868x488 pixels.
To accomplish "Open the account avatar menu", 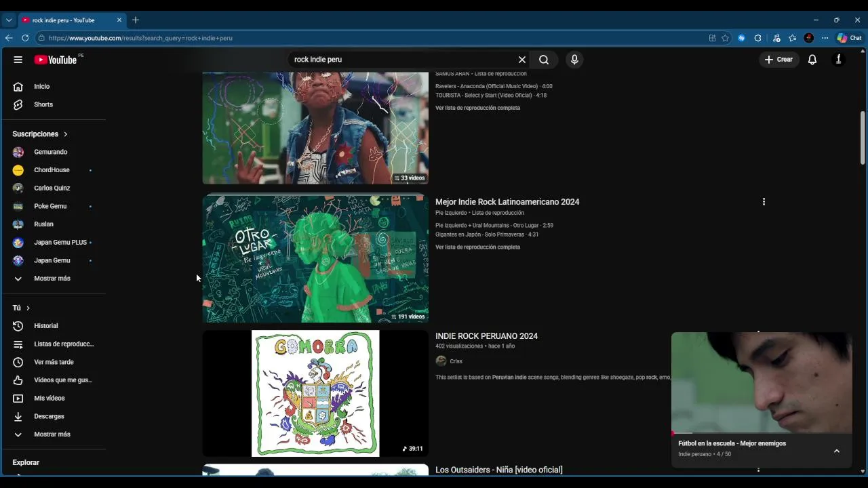I will (x=839, y=60).
